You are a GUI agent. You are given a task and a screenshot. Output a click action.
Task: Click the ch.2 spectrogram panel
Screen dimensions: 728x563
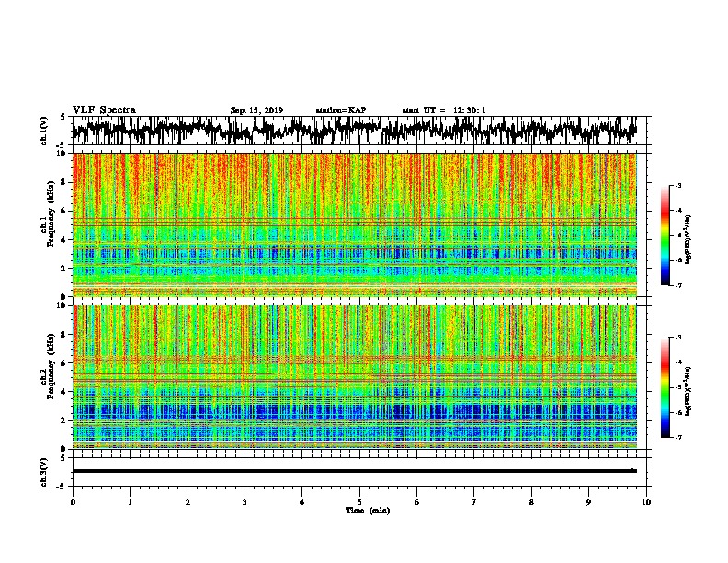(354, 377)
